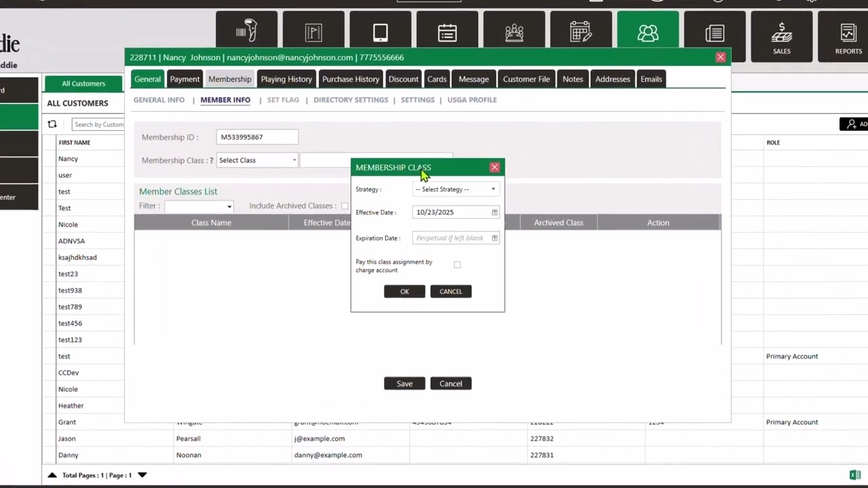Go to Settings sub-section

418,100
